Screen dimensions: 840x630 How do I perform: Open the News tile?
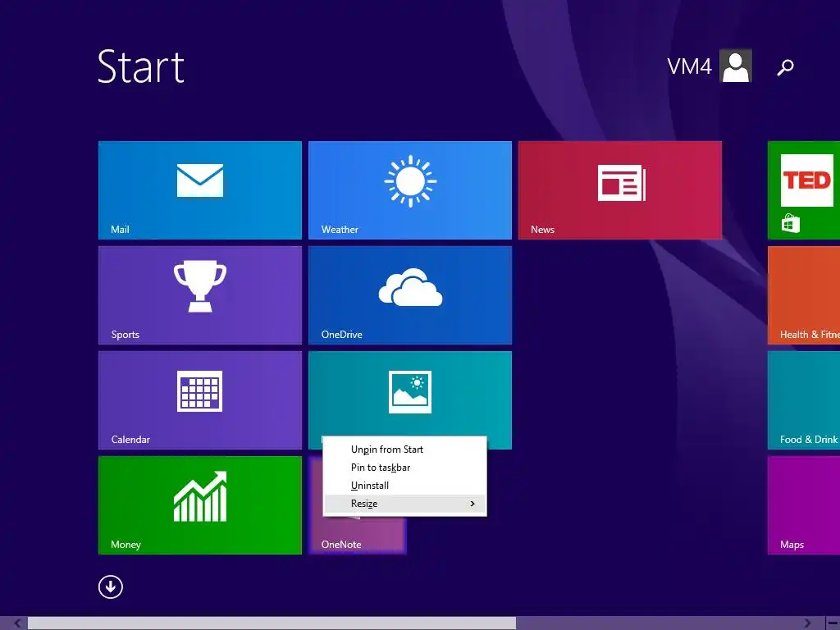point(620,190)
